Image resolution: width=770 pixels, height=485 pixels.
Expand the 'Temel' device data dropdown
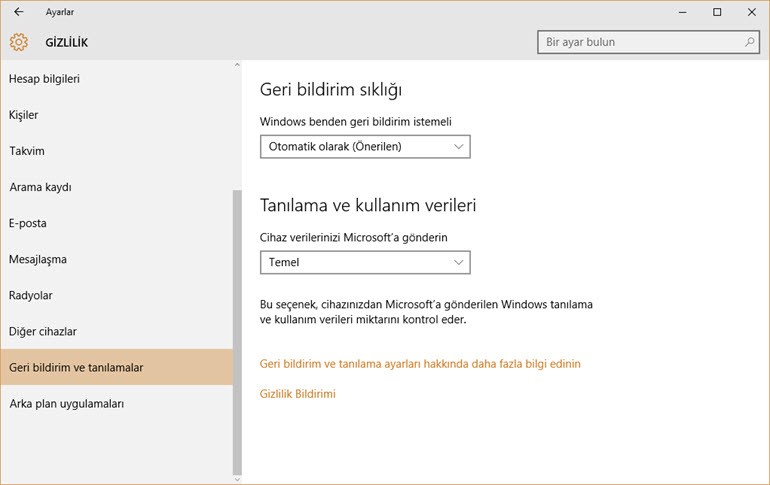coord(364,262)
